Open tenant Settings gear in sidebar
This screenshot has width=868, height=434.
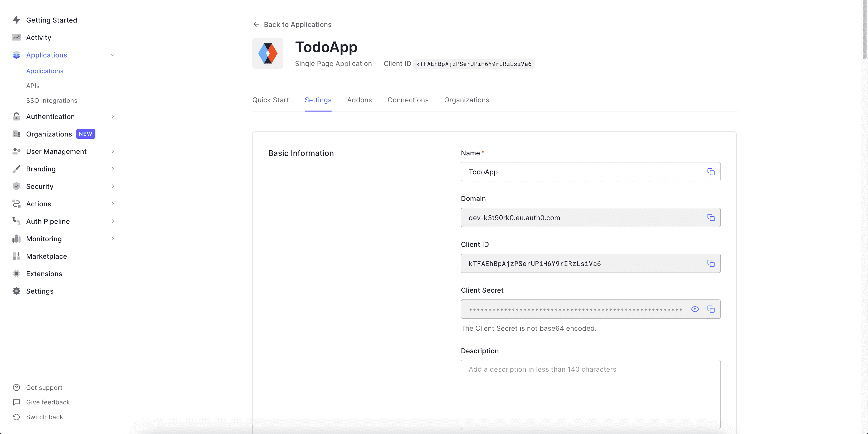pos(39,291)
